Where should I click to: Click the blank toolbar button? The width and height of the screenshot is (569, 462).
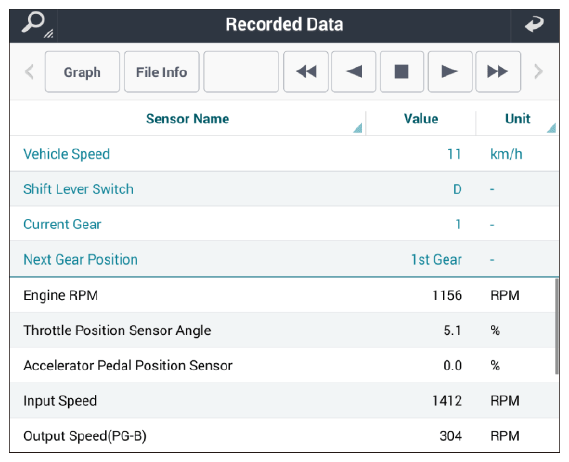point(241,71)
